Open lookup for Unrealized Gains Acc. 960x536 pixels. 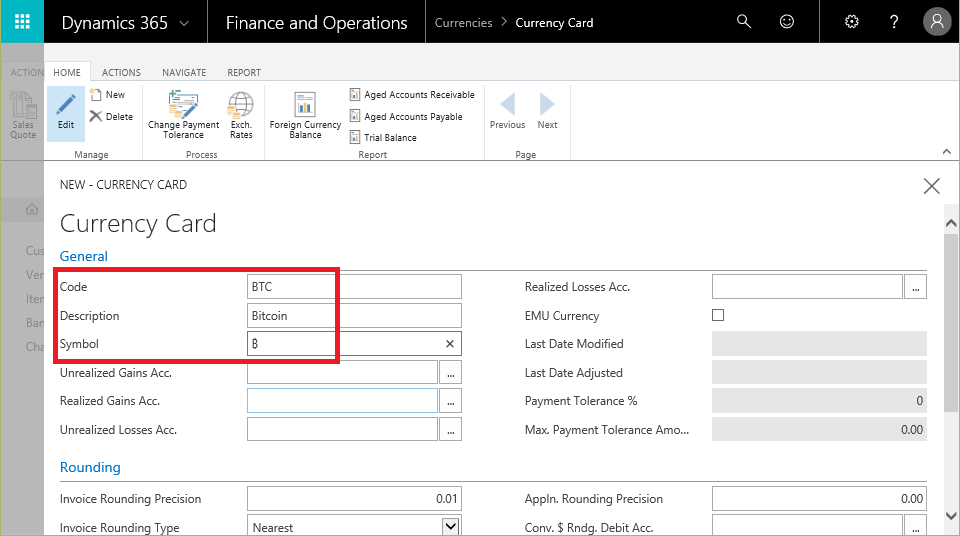coord(451,372)
